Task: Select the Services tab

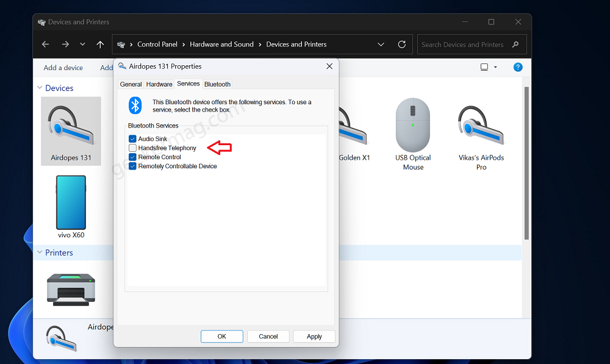Action: point(188,84)
